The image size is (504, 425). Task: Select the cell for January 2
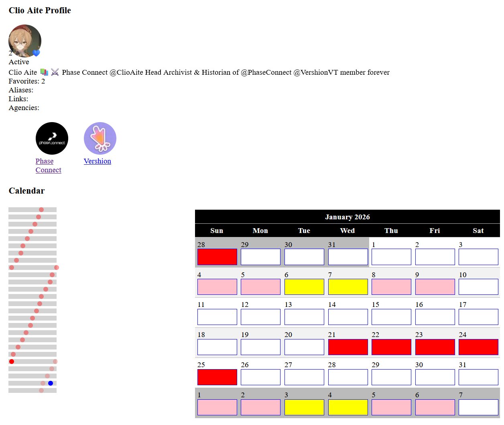(x=435, y=257)
